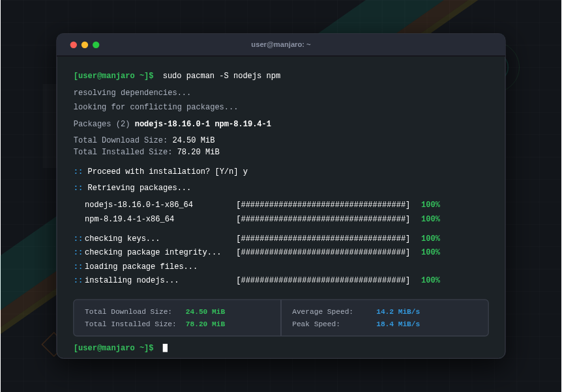Click the yellow minimize window dot
The height and width of the screenshot is (392, 562).
pos(85,45)
